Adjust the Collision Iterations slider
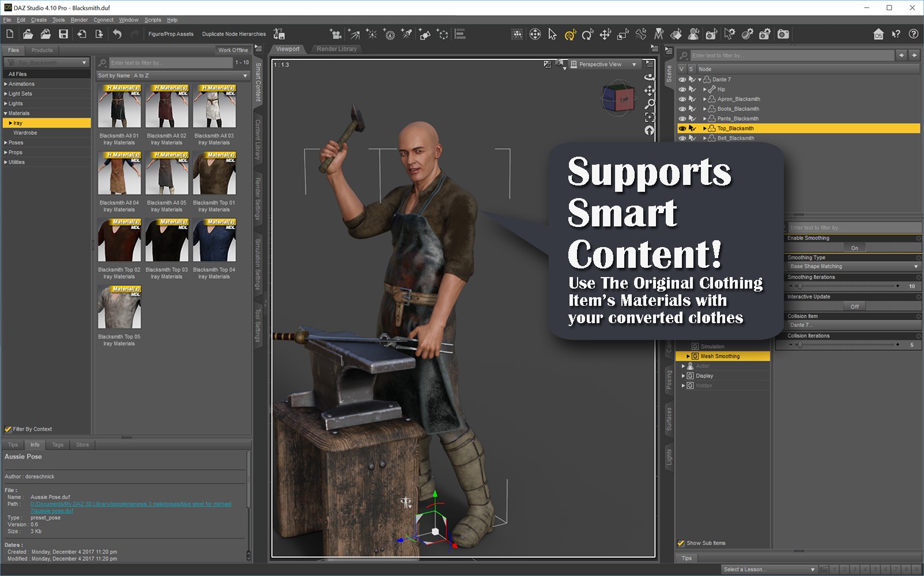This screenshot has width=924, height=576. (x=843, y=345)
